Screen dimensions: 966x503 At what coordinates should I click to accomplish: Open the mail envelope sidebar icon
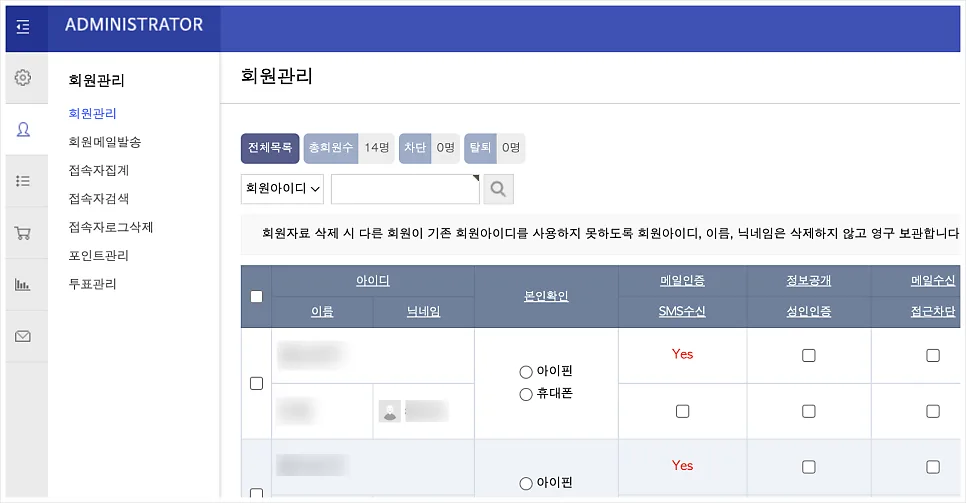pyautogui.click(x=23, y=336)
